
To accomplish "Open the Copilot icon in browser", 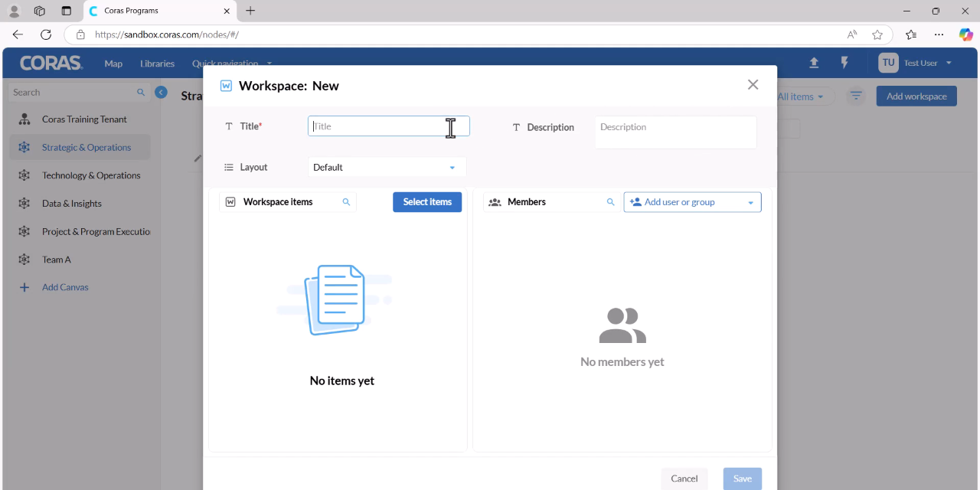I will pyautogui.click(x=966, y=34).
